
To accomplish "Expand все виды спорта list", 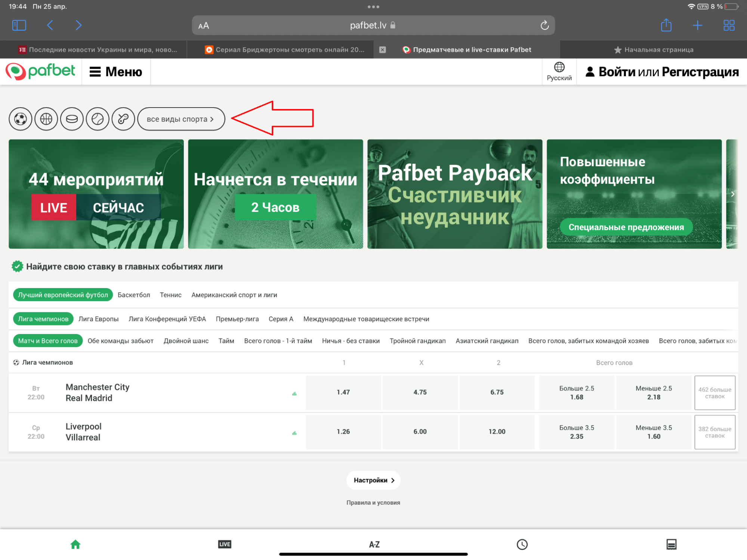I will tap(181, 119).
